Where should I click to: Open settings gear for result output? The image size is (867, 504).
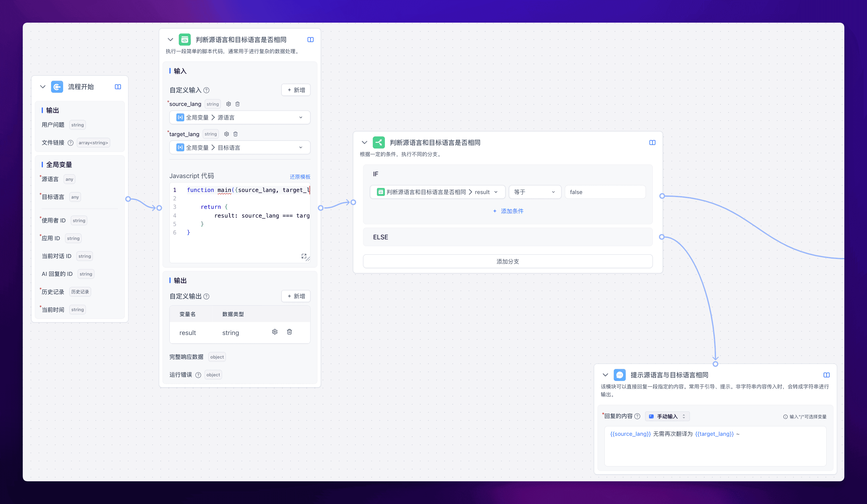tap(275, 332)
